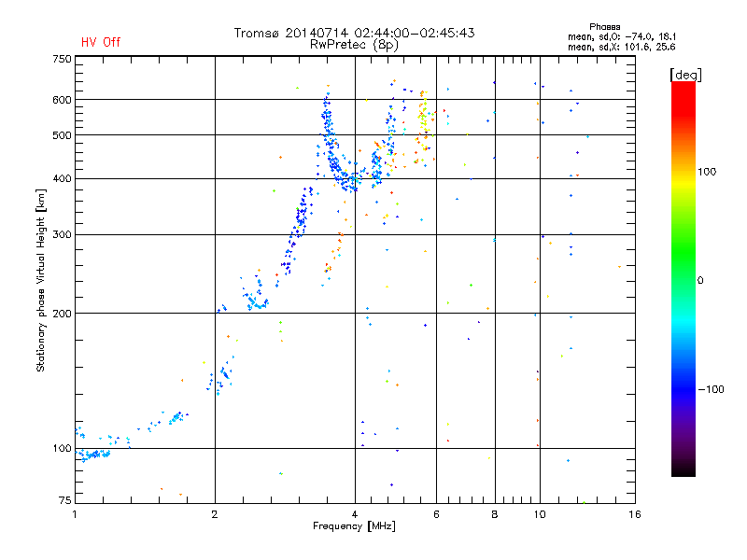Click the x-axis tick label '6'
The image size is (747, 560).
click(x=436, y=514)
